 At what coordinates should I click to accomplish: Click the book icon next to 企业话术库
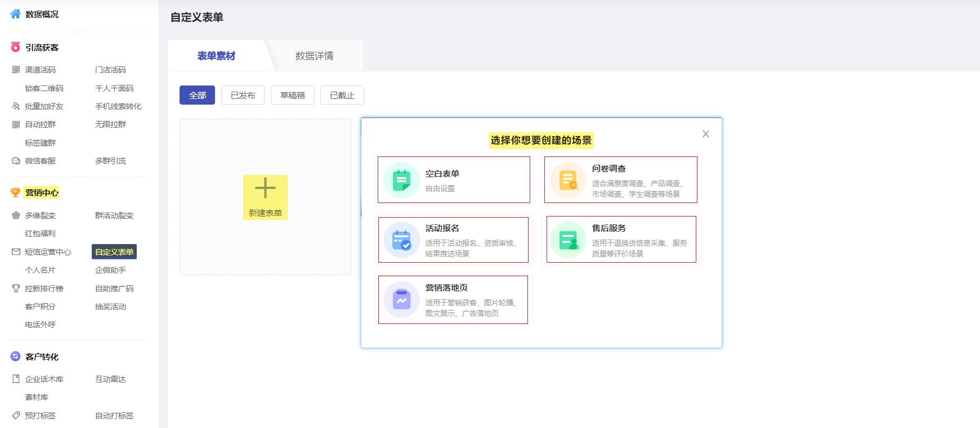[x=16, y=379]
